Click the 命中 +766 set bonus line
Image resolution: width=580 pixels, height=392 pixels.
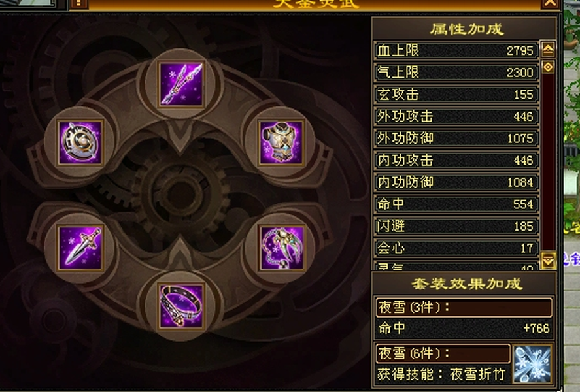point(464,328)
